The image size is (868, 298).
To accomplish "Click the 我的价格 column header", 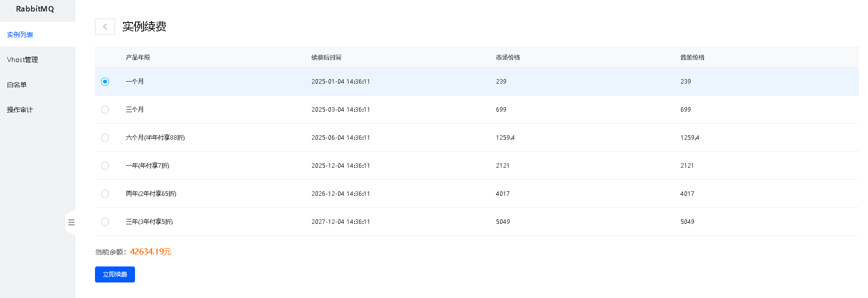I will coord(692,58).
